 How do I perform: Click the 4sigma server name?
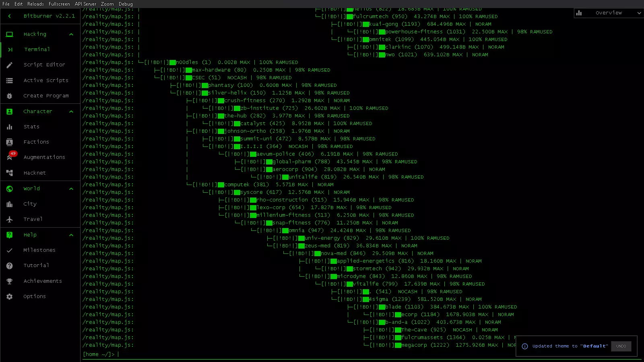click(378, 299)
